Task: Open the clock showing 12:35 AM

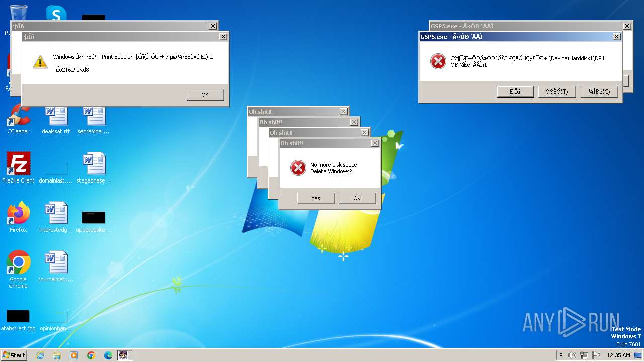Action: (x=618, y=355)
